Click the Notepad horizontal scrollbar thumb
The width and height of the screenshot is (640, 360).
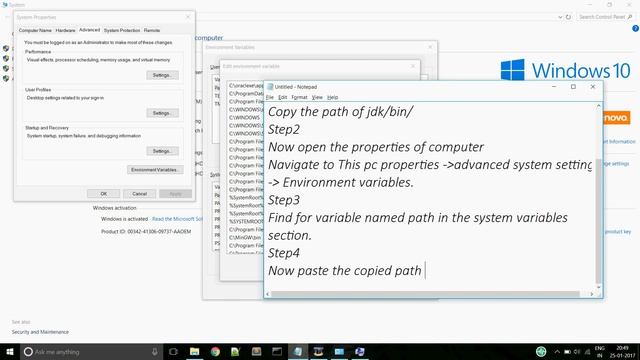425,294
